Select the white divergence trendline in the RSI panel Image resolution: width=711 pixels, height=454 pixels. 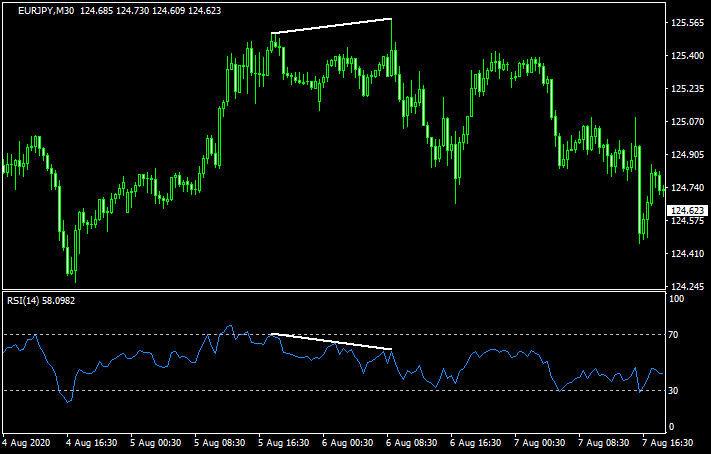(x=331, y=341)
